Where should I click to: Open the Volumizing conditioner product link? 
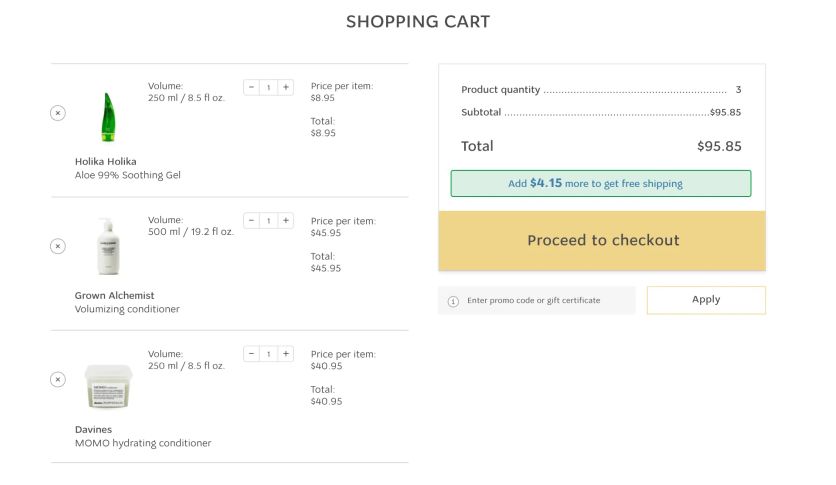coord(127,310)
